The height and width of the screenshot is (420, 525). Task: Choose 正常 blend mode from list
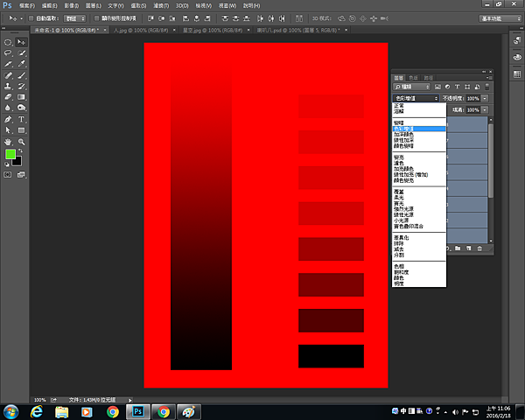point(399,106)
